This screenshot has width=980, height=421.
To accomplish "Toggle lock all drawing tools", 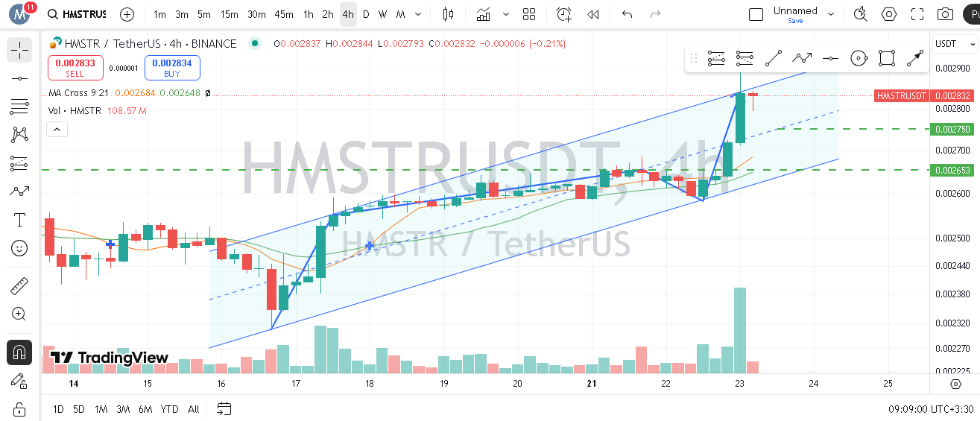I will coord(19,409).
